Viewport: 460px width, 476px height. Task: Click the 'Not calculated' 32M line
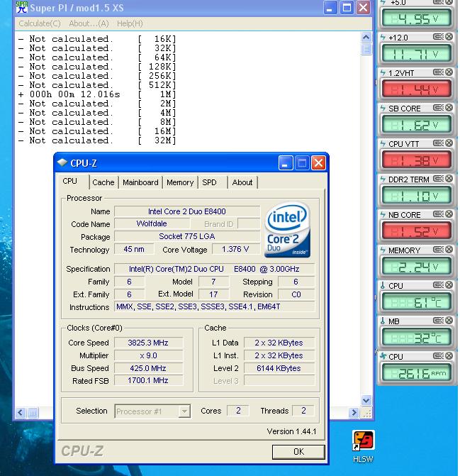click(97, 140)
